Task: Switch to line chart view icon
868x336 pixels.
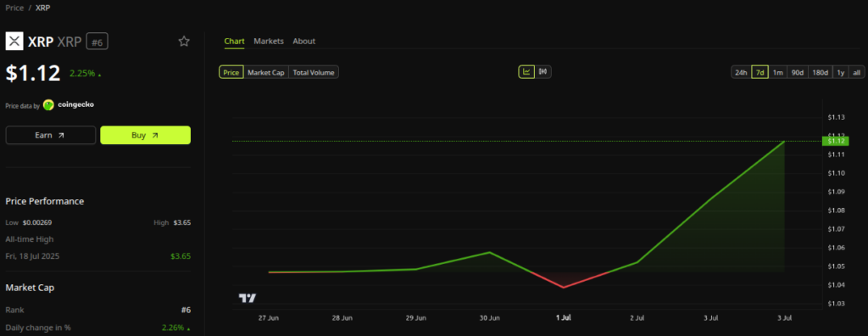Action: point(526,71)
